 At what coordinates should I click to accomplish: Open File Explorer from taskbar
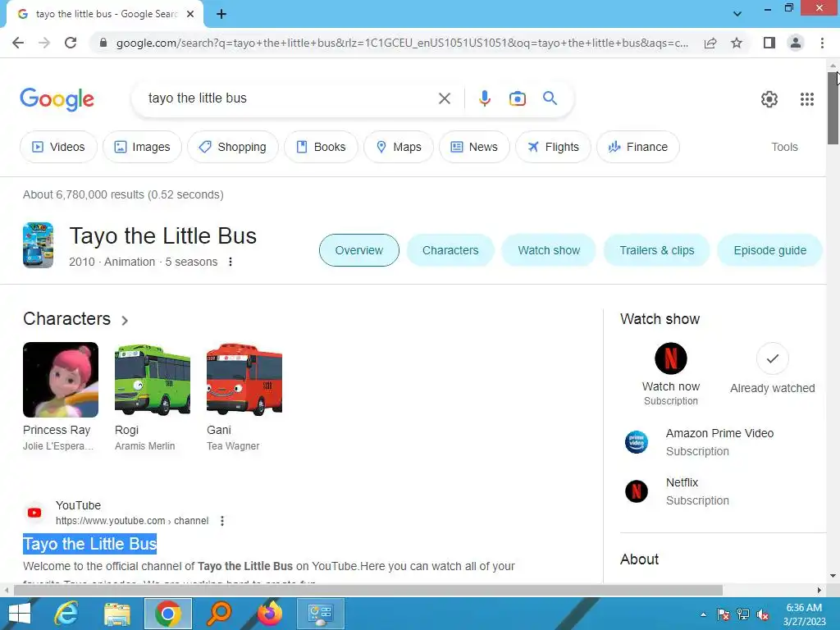(117, 614)
